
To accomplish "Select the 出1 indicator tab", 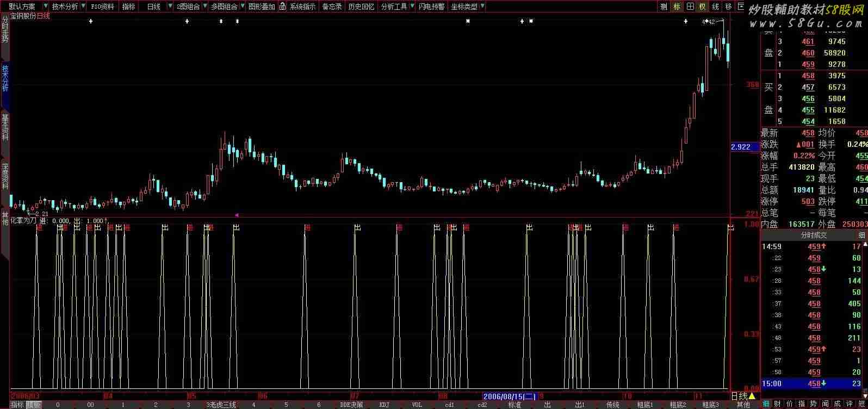I will 580,405.
